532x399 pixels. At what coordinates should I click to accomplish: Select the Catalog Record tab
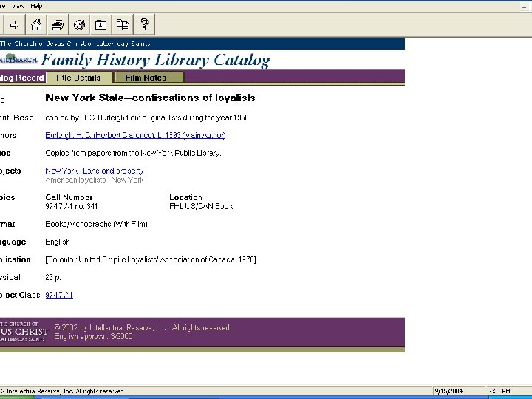point(22,78)
